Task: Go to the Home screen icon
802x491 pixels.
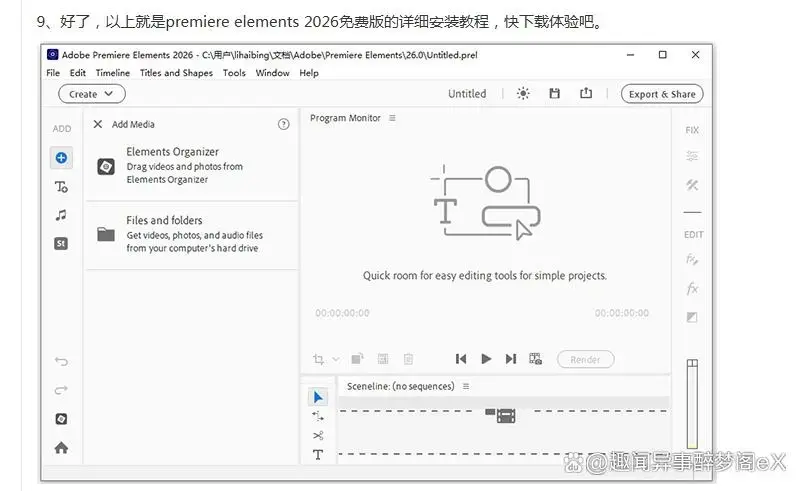Action: pos(61,448)
